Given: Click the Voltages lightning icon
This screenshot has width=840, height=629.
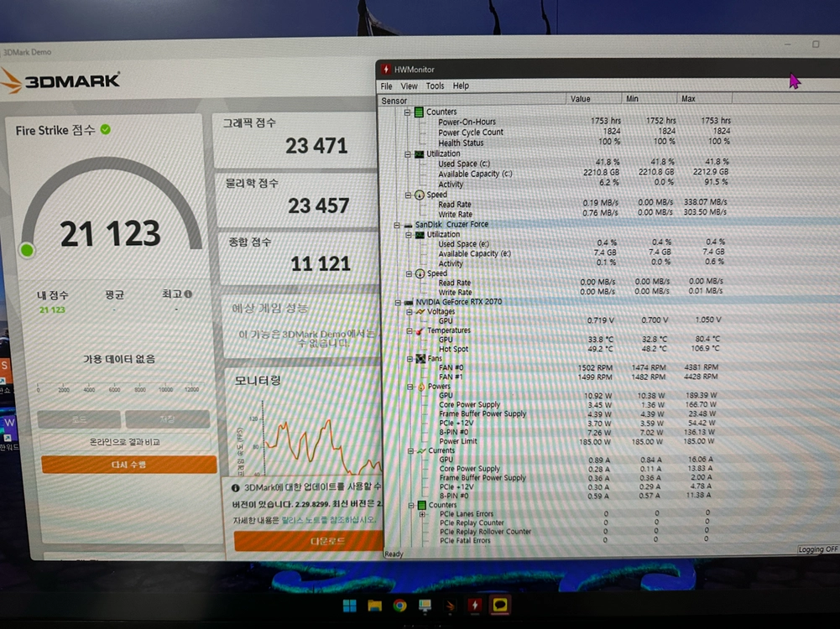Looking at the screenshot, I should click(x=420, y=311).
